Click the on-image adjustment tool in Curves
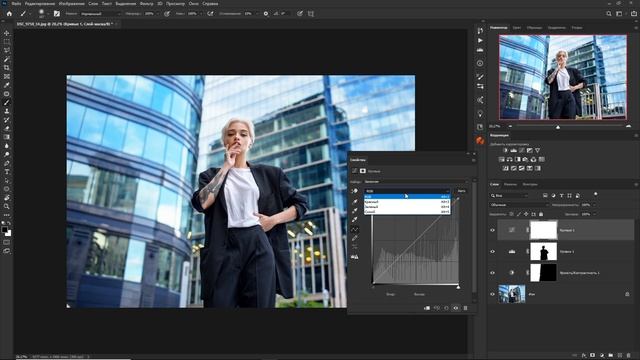640x360 pixels. (x=355, y=191)
